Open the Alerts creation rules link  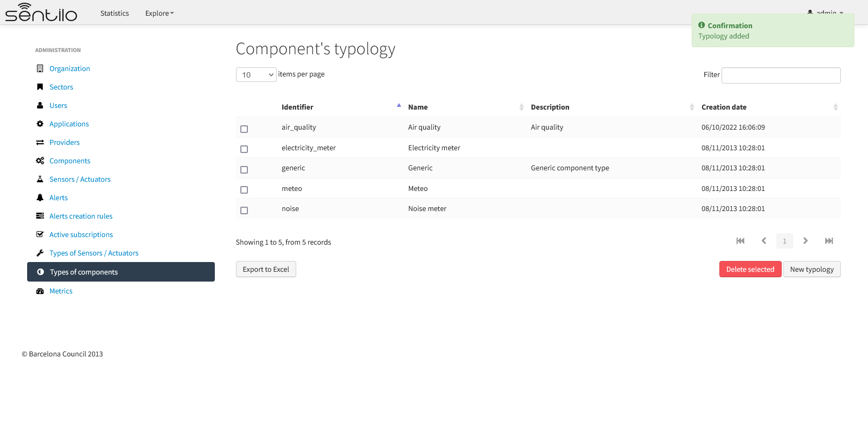[81, 216]
